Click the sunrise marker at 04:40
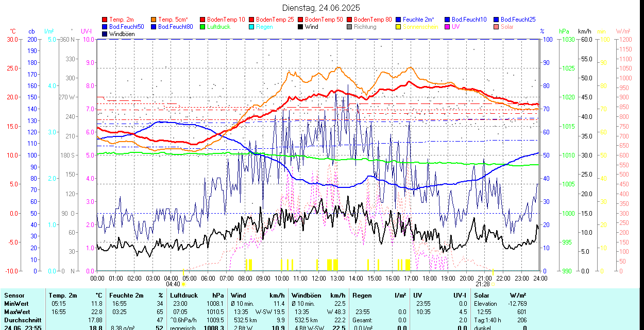Screen dimensions: 644x330 (x=183, y=284)
